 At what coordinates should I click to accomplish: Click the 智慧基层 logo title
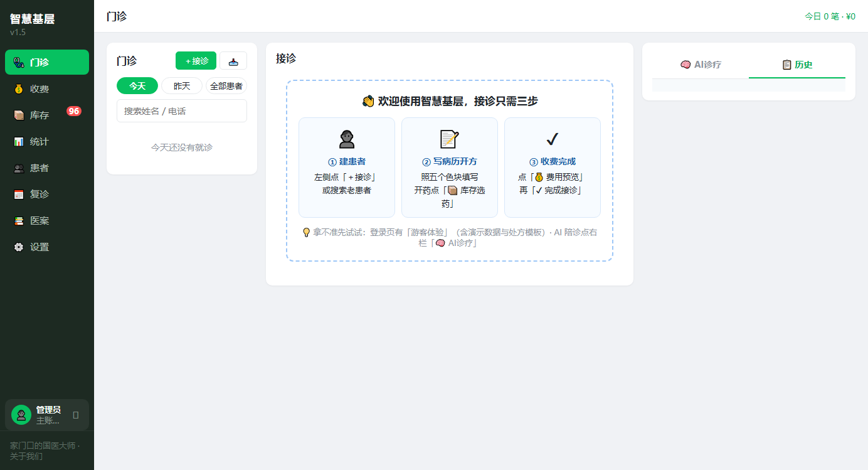tap(32, 19)
